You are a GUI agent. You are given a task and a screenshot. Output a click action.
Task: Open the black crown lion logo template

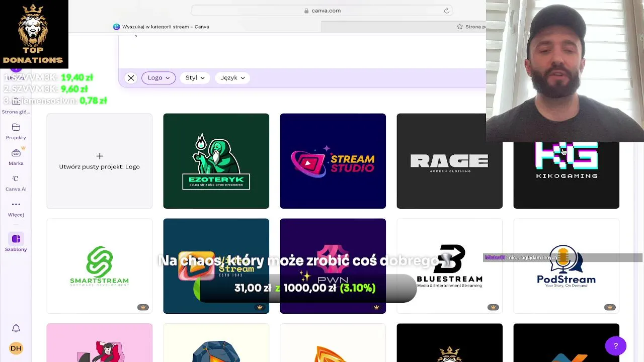[450, 343]
